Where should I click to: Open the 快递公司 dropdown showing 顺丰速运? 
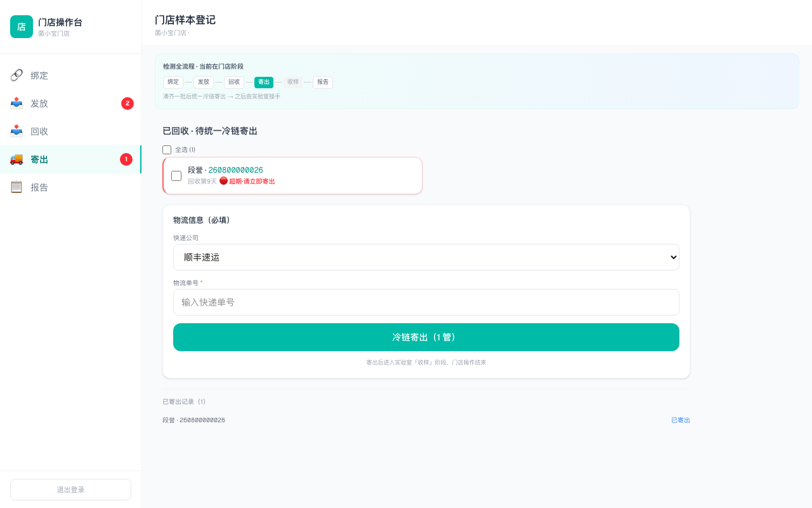click(x=426, y=257)
